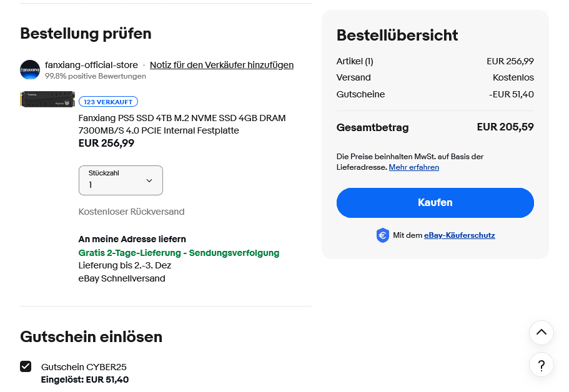
Task: Uncheck the Gutschein CYBER25 checkbox
Action: (26, 366)
